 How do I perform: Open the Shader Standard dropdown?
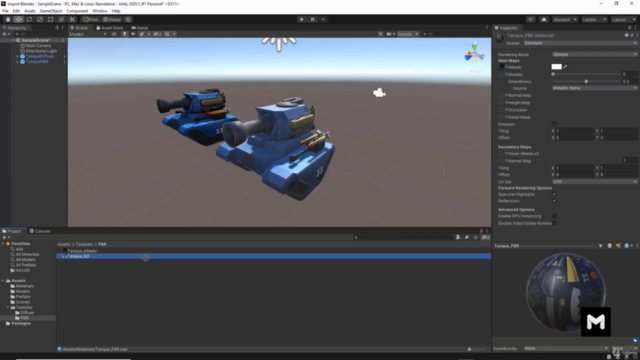tap(580, 43)
